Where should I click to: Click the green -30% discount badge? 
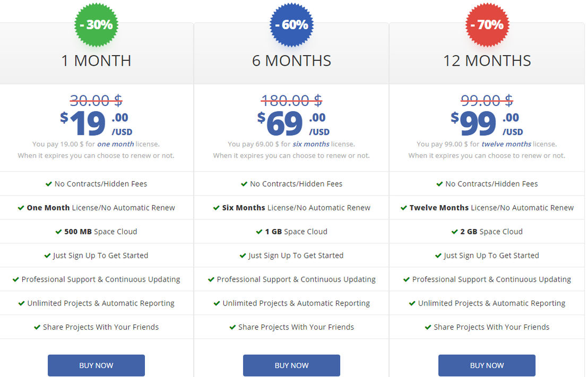tap(97, 25)
